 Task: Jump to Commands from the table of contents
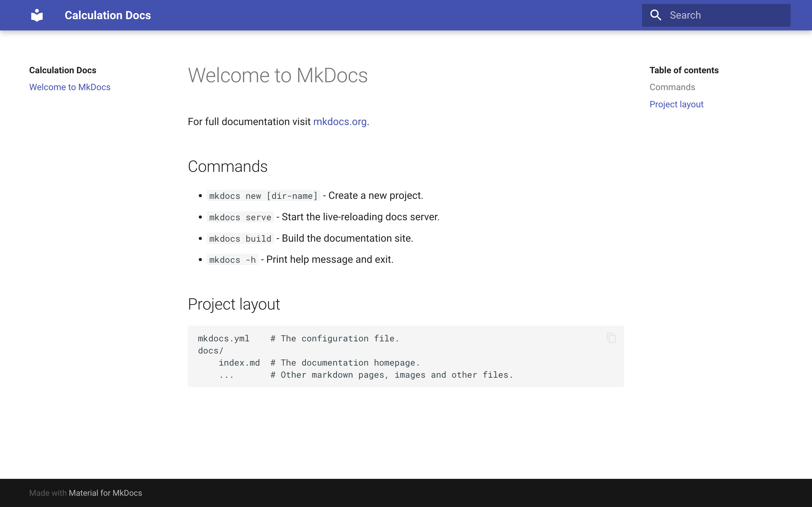[672, 87]
